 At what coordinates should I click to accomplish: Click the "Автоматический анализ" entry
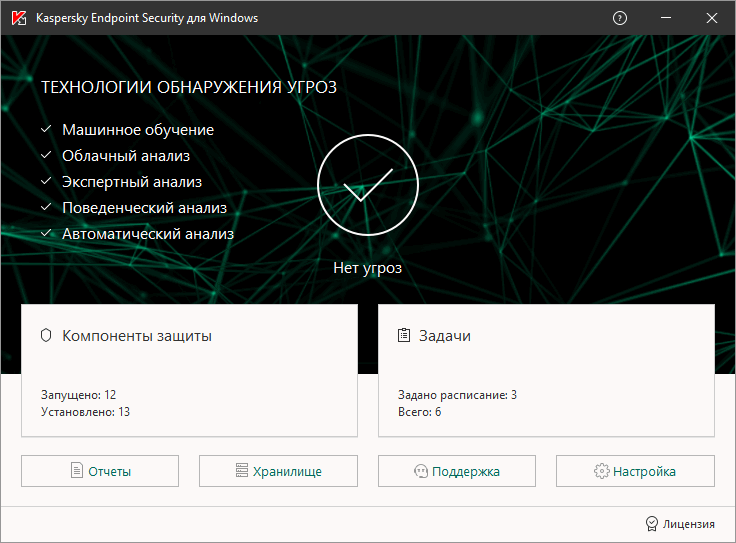coord(148,234)
